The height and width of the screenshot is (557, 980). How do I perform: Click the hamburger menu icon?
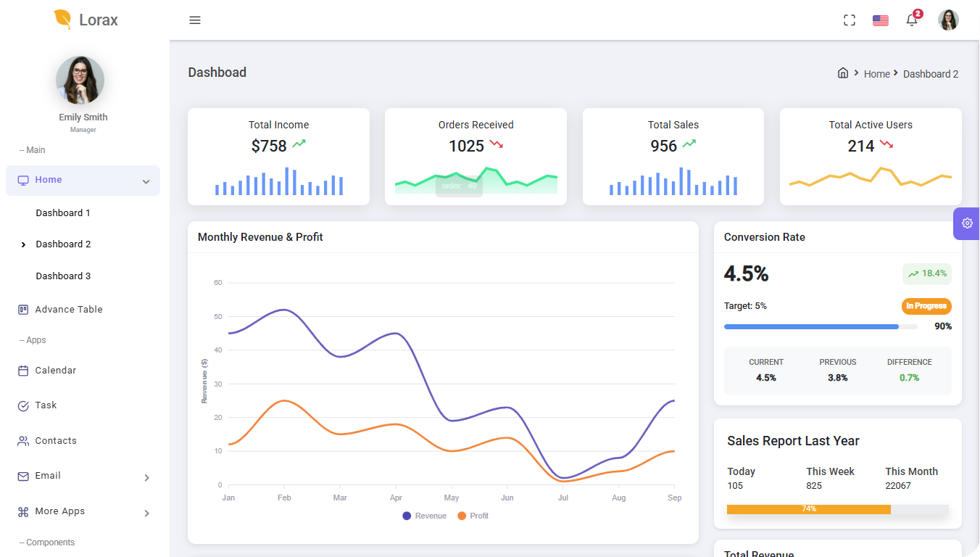[195, 20]
